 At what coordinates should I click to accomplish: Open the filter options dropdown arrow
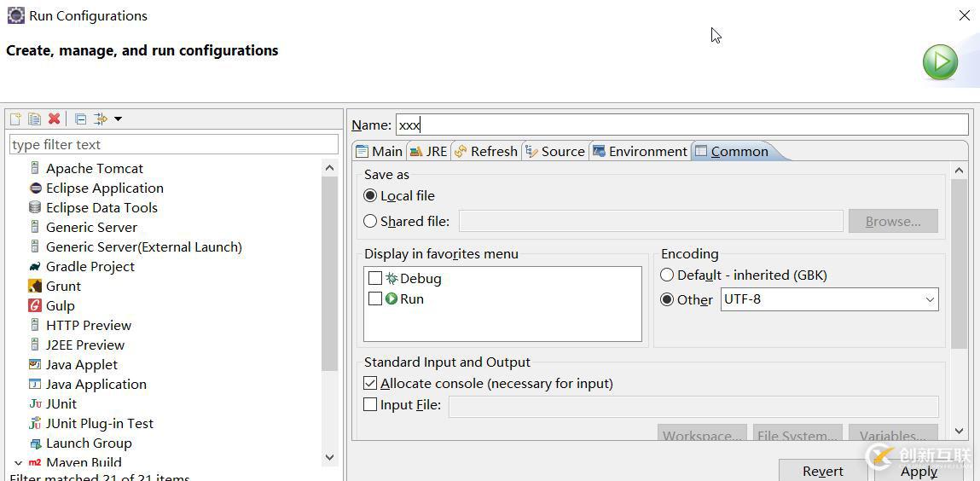tap(118, 119)
